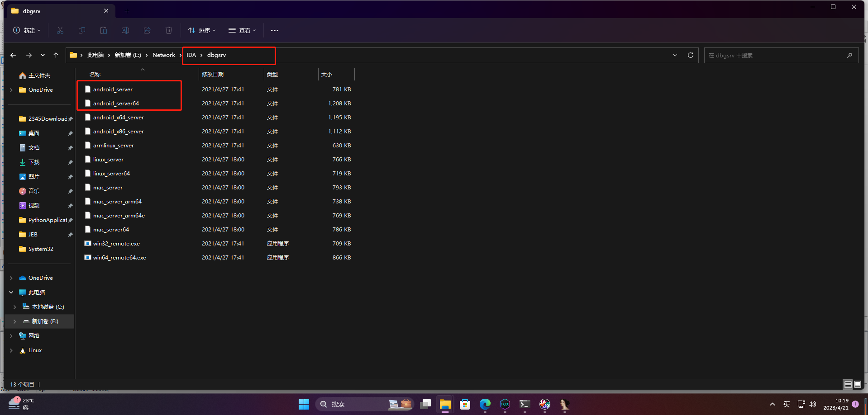Sort by 修改日期 column header
This screenshot has height=415, width=868.
coord(213,74)
